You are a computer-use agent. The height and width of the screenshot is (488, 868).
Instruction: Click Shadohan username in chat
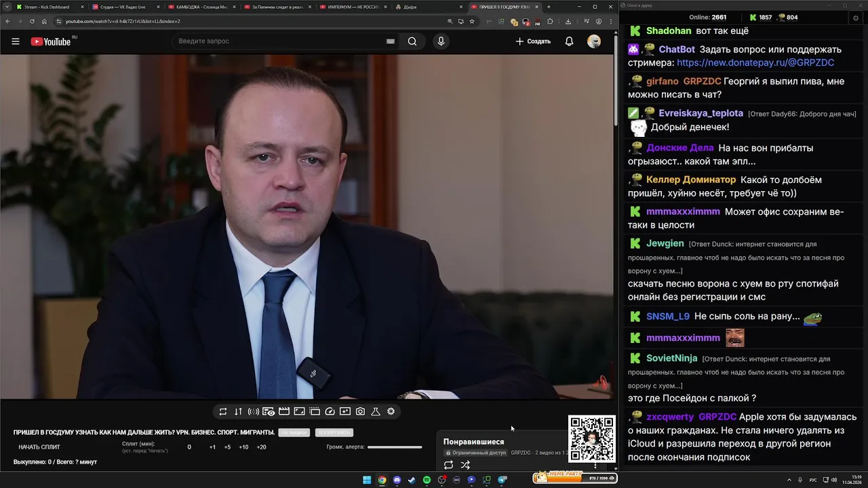[x=669, y=31]
